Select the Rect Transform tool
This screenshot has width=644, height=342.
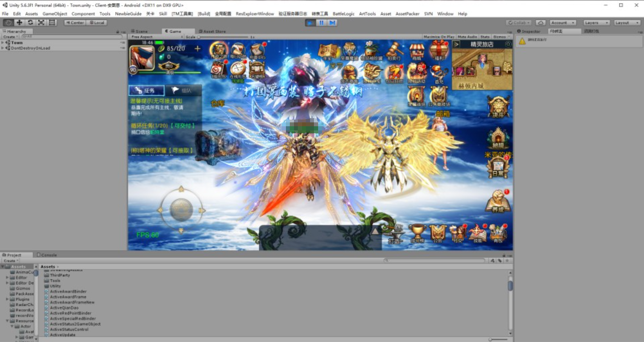(52, 23)
